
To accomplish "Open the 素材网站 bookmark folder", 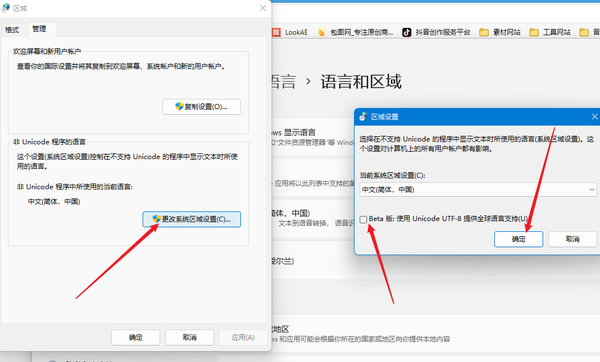I will click(x=500, y=33).
